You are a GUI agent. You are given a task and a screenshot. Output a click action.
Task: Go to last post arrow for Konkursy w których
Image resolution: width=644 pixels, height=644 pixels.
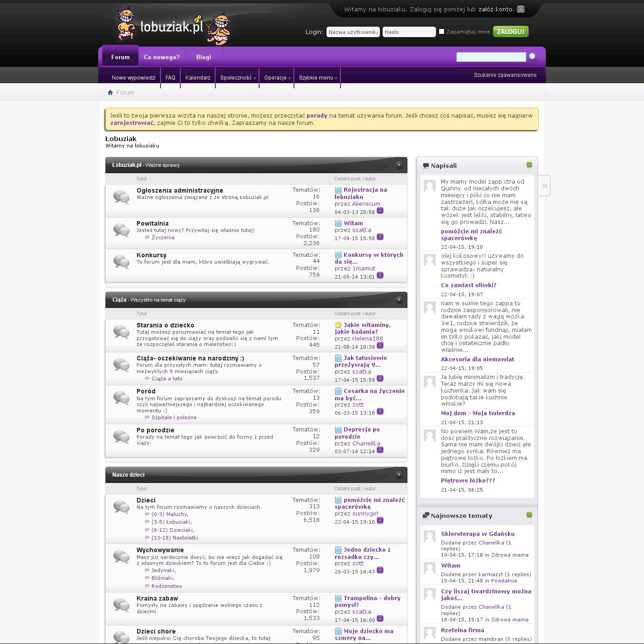[380, 275]
